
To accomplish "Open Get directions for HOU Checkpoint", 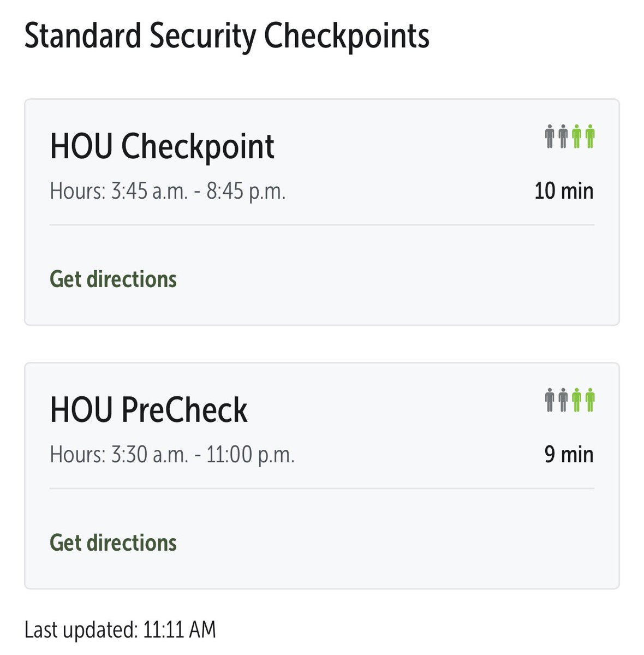I will pyautogui.click(x=113, y=279).
